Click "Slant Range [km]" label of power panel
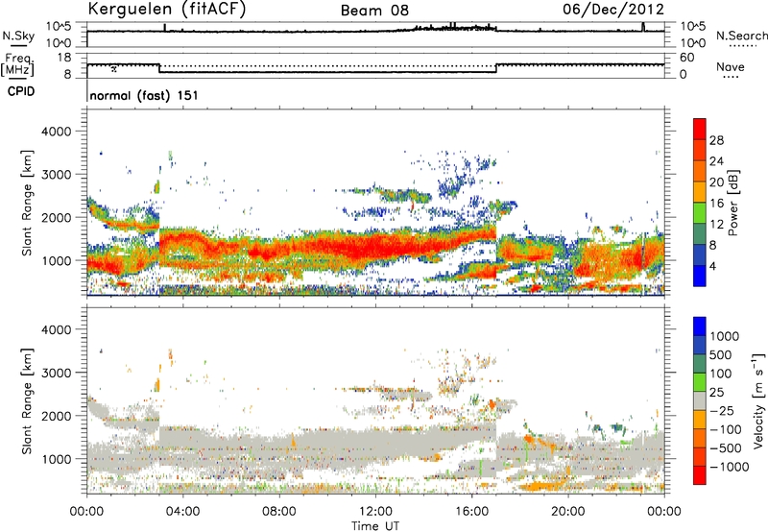The height and width of the screenshot is (532, 768). click(27, 203)
